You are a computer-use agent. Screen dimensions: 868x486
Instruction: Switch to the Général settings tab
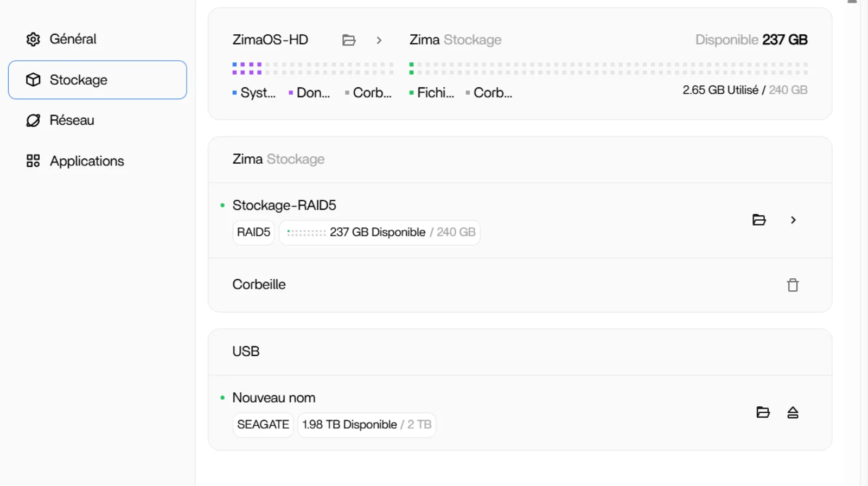[x=73, y=39]
